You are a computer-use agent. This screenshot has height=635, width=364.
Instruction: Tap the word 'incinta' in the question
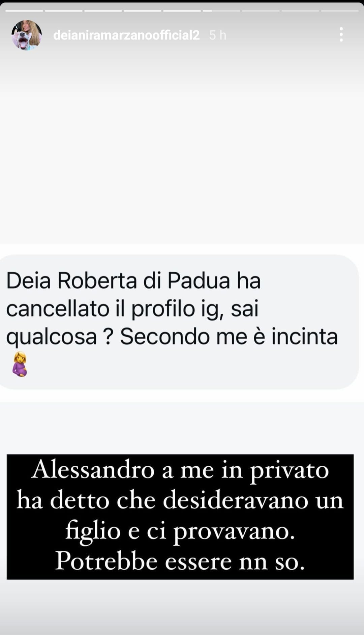coord(304,337)
